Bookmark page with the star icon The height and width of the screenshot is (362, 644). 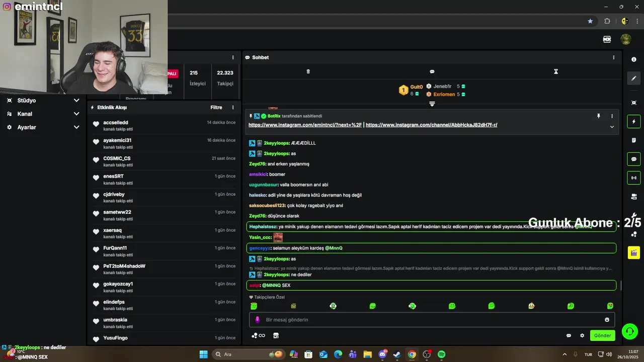pos(590,21)
